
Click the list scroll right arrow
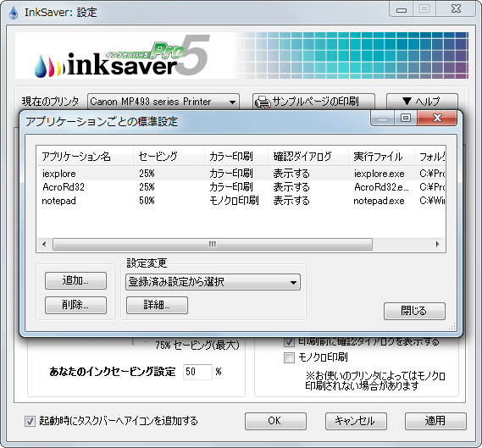click(x=438, y=245)
